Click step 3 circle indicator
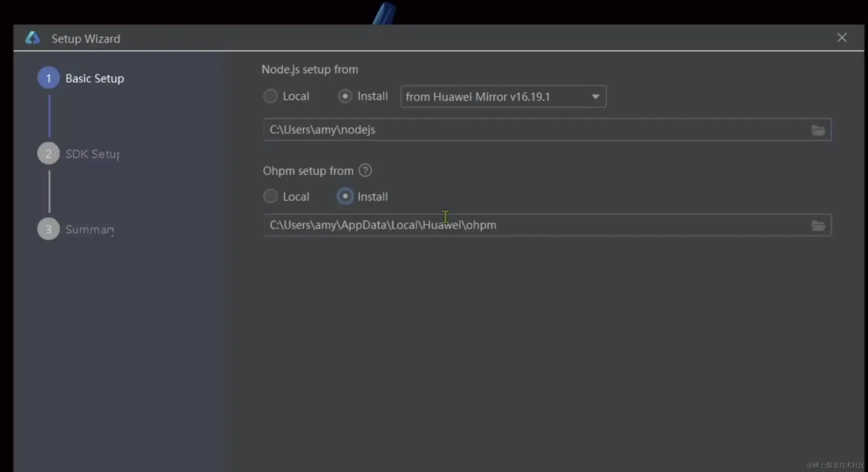868x472 pixels. click(x=48, y=229)
